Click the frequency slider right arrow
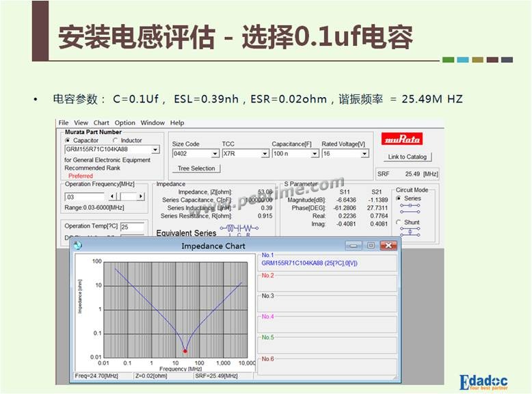 (141, 196)
